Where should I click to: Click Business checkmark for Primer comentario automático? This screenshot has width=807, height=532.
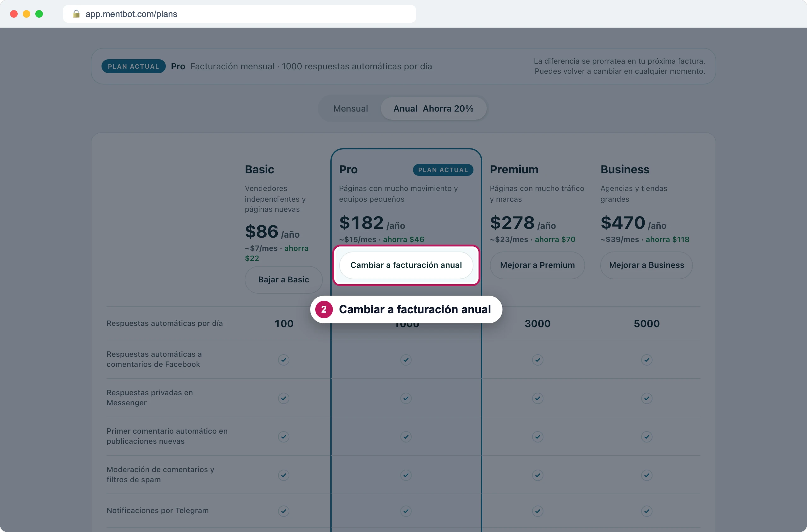pos(647,436)
